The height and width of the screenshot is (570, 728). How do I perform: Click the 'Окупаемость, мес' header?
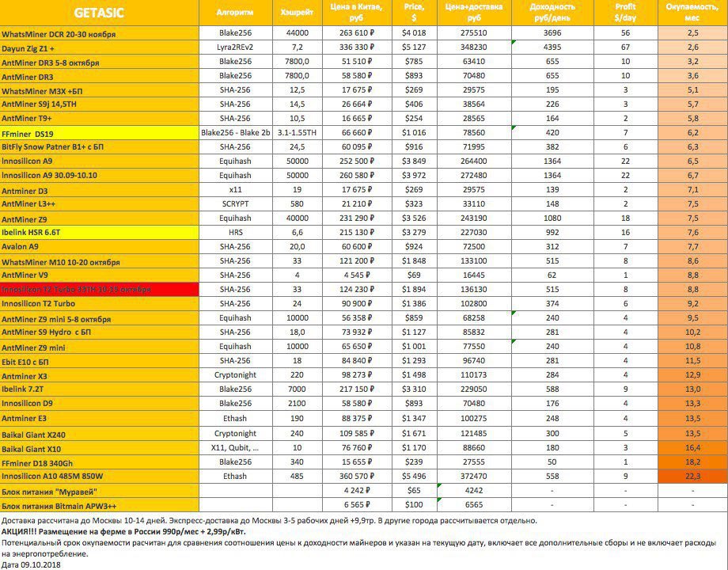(x=692, y=13)
